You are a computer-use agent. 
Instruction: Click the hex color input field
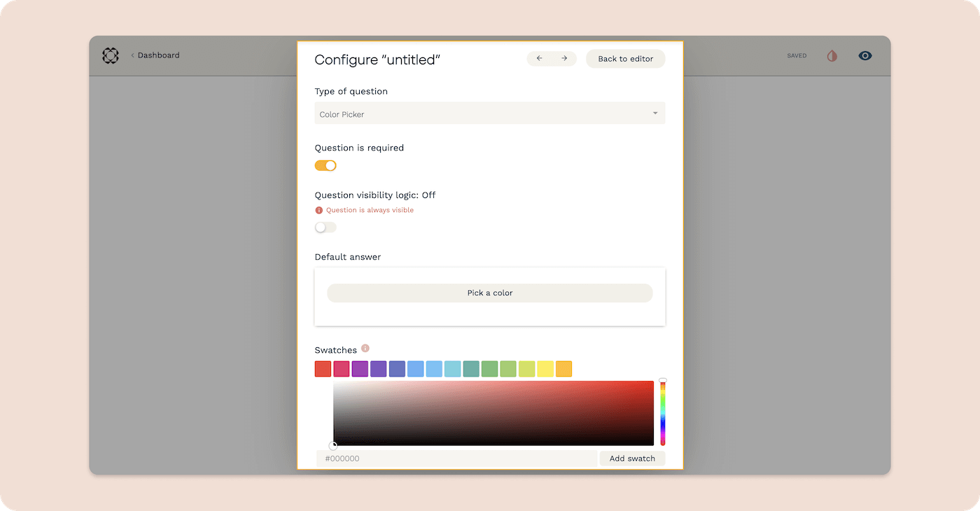pos(456,458)
